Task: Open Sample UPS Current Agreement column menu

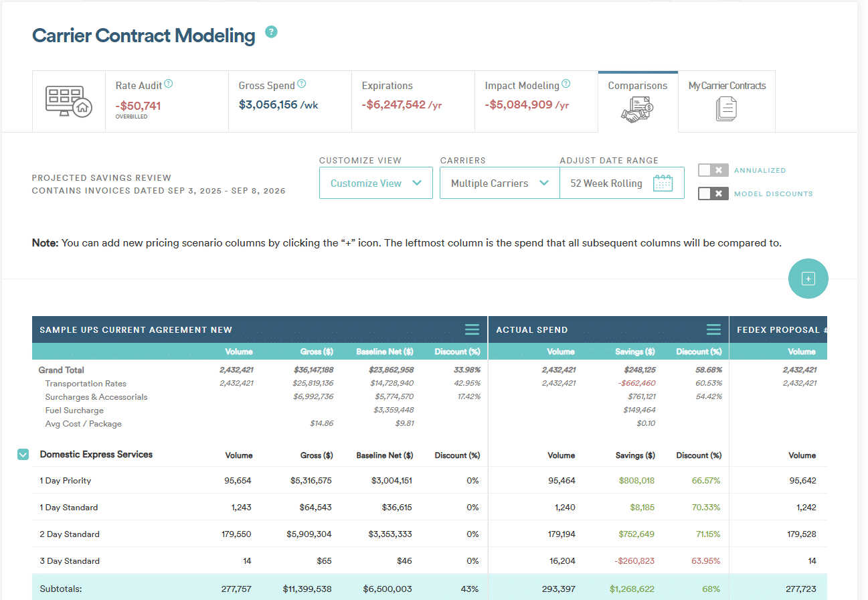Action: click(x=472, y=329)
